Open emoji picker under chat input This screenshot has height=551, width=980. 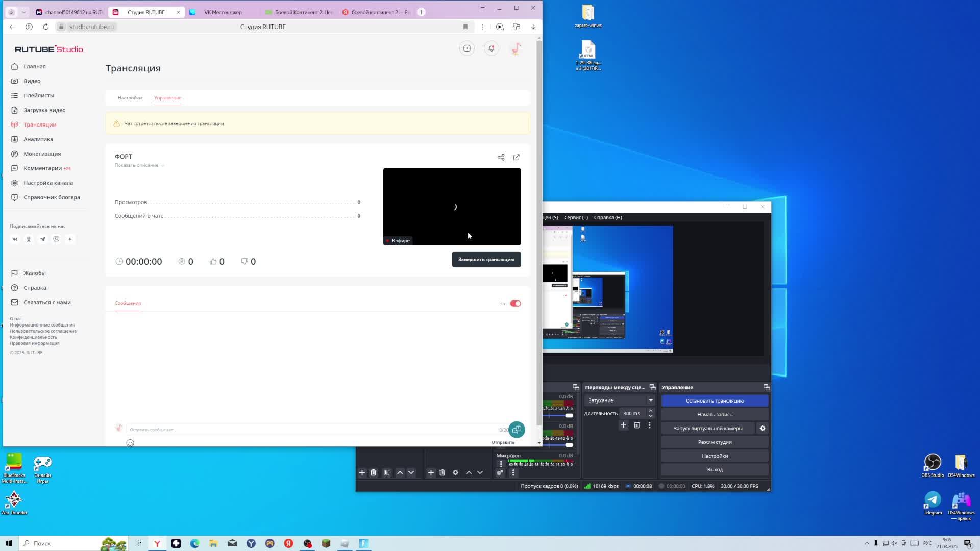[130, 443]
